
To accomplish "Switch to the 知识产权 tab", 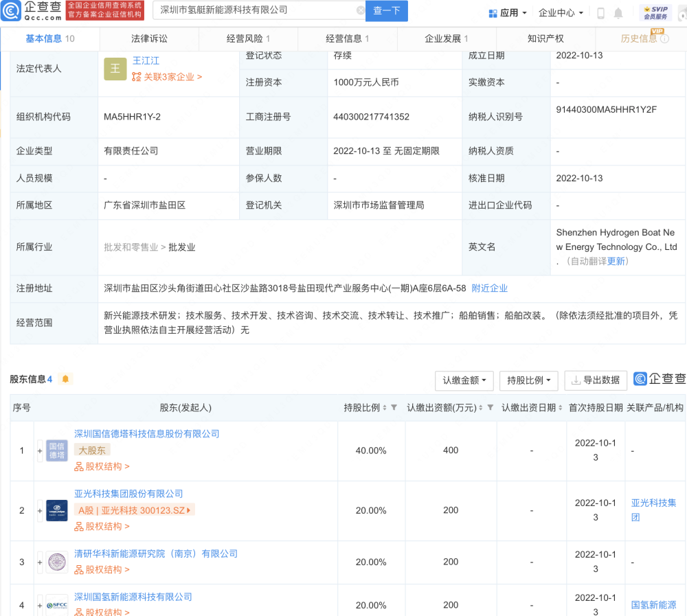I will tap(545, 39).
